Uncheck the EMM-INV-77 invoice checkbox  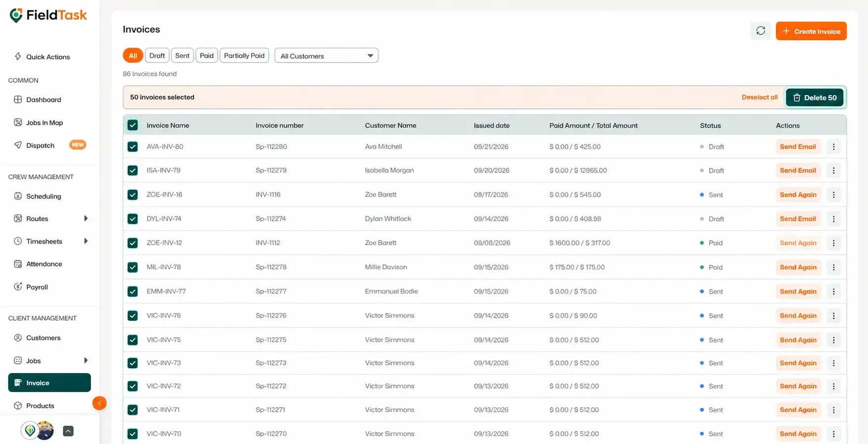pyautogui.click(x=133, y=292)
